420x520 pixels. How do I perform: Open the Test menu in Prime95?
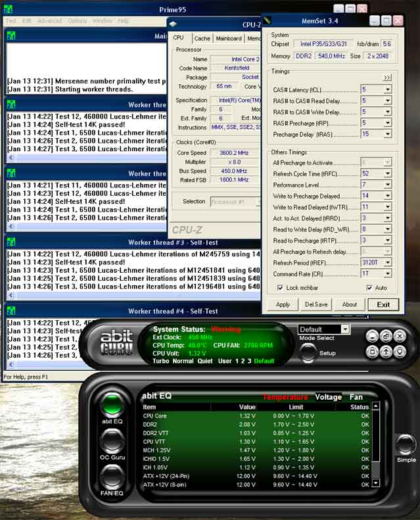[11, 21]
